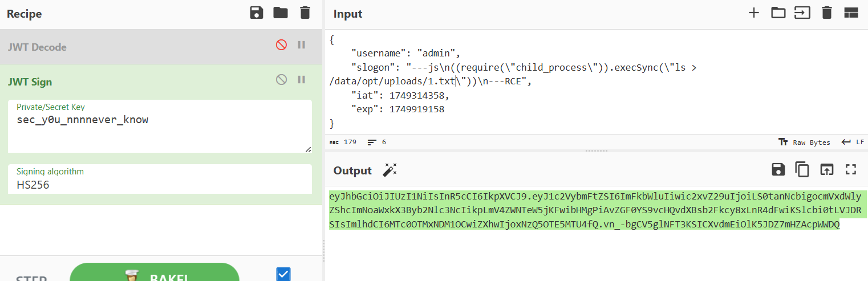Open folder as input
868x281 pixels.
click(778, 13)
